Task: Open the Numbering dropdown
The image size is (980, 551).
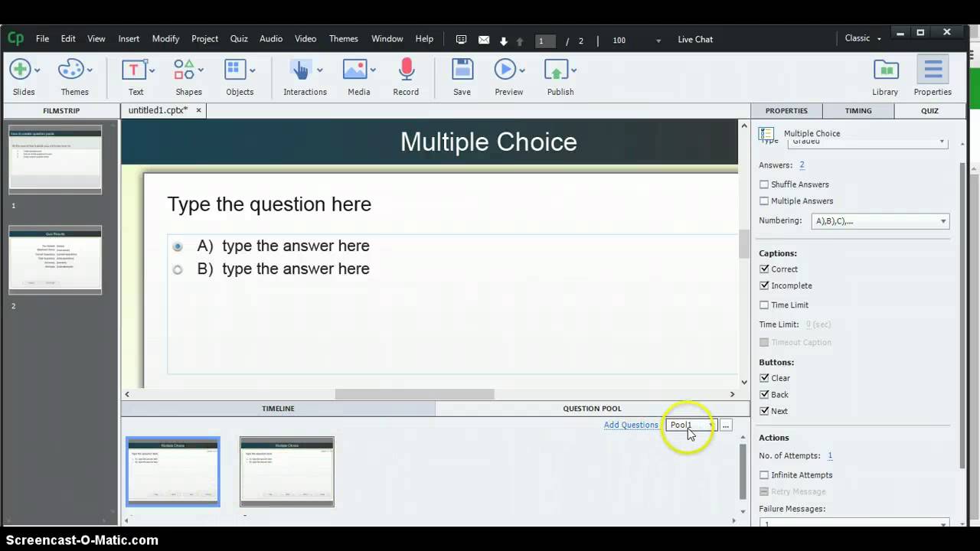Action: 880,221
